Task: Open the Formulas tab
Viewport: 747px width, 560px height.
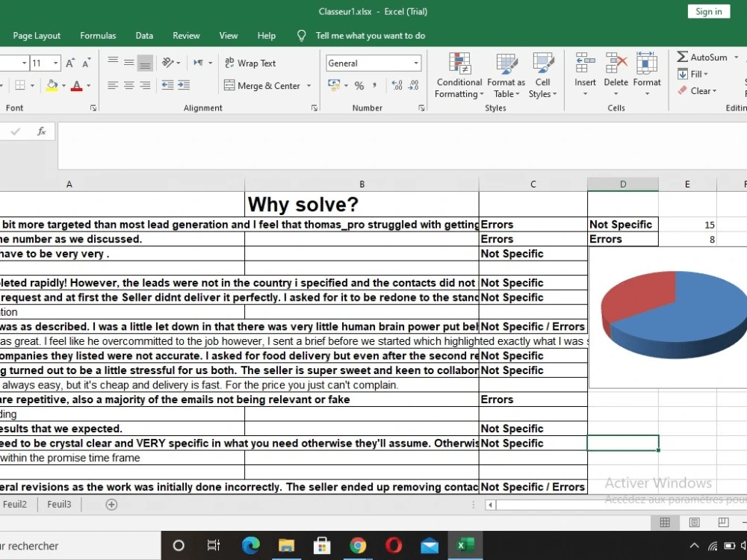Action: 98,36
